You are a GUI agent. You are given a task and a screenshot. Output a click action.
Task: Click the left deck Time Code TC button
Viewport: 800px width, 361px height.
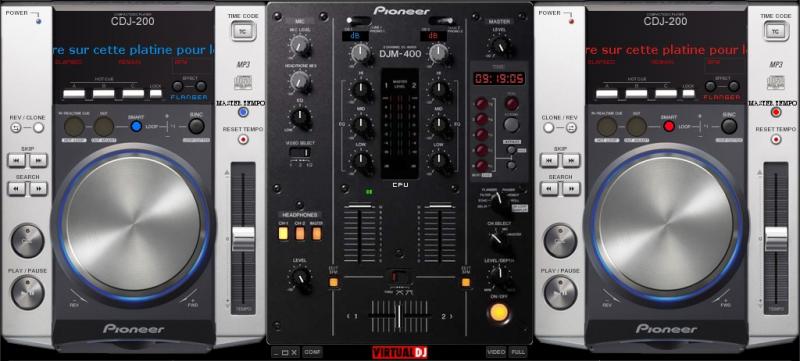[x=243, y=32]
